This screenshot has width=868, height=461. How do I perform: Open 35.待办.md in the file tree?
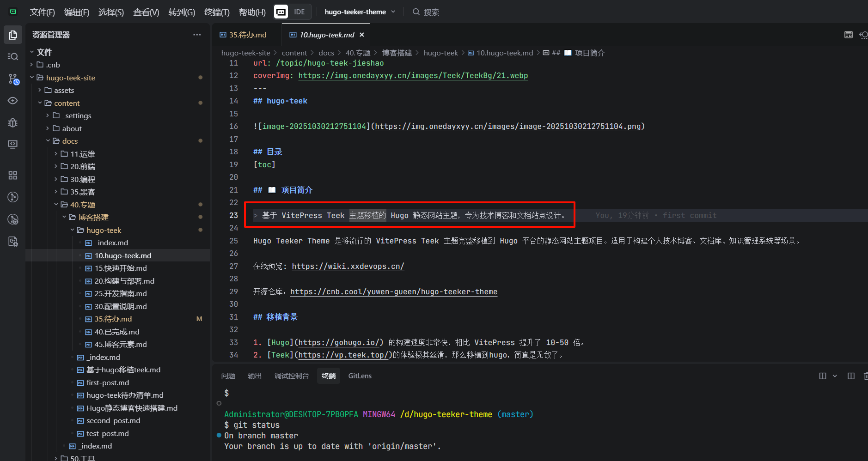tap(113, 319)
